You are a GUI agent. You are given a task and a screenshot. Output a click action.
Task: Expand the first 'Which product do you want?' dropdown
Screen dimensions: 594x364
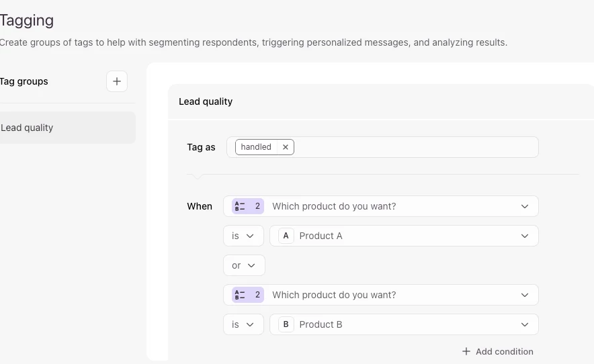click(525, 206)
